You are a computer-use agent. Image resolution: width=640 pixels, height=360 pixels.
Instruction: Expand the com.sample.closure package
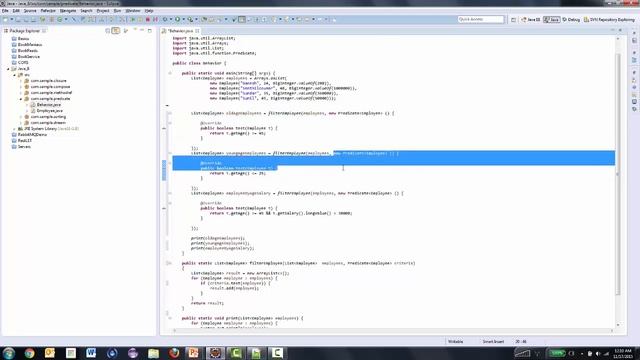point(21,81)
